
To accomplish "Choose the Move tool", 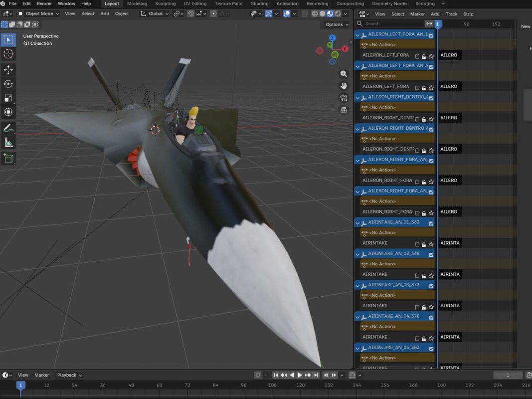I will (8, 69).
